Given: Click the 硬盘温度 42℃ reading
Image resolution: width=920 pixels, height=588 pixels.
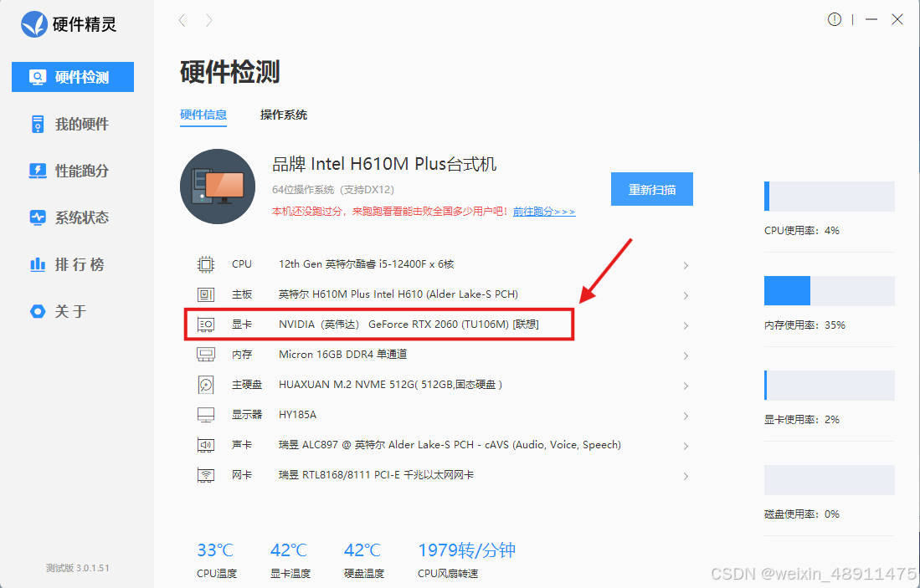Looking at the screenshot, I should (362, 550).
